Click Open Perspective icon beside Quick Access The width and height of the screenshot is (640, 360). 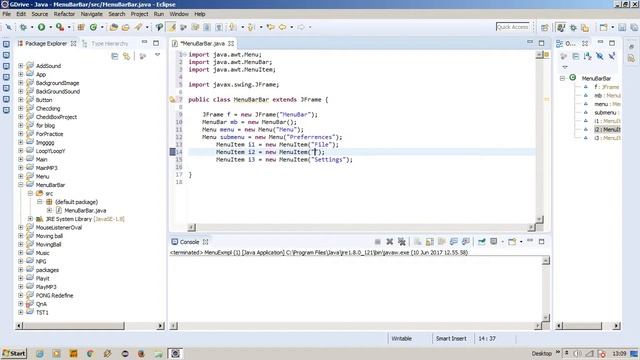(x=544, y=27)
